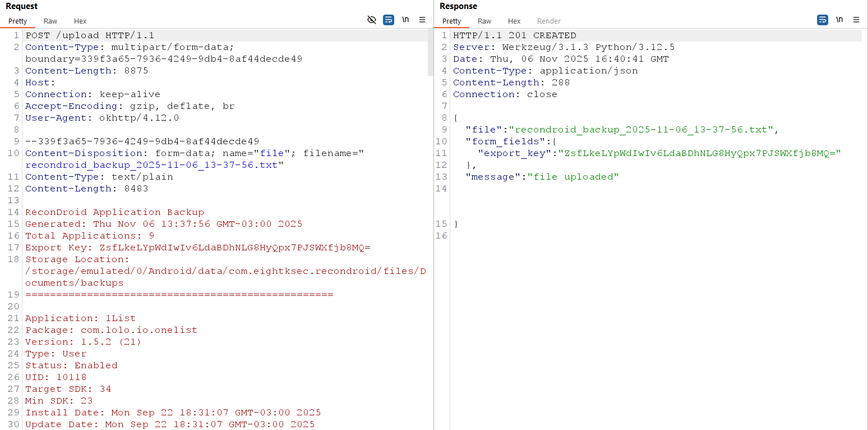Toggle word wrap in the Response panel
This screenshot has width=868, height=430.
point(823,20)
